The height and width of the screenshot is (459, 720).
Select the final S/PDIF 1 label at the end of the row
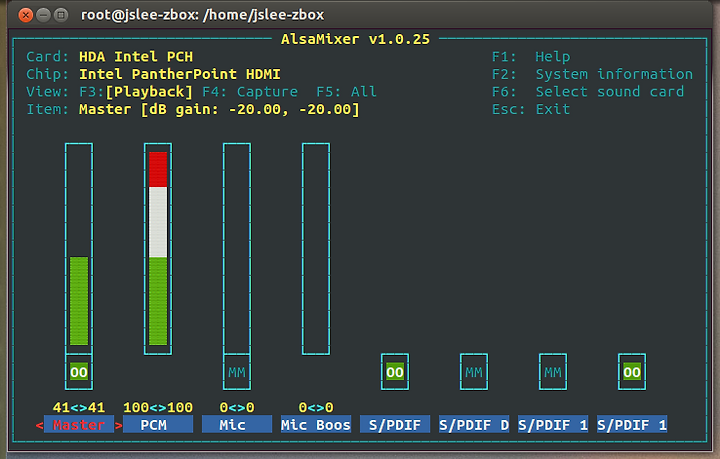coord(632,425)
